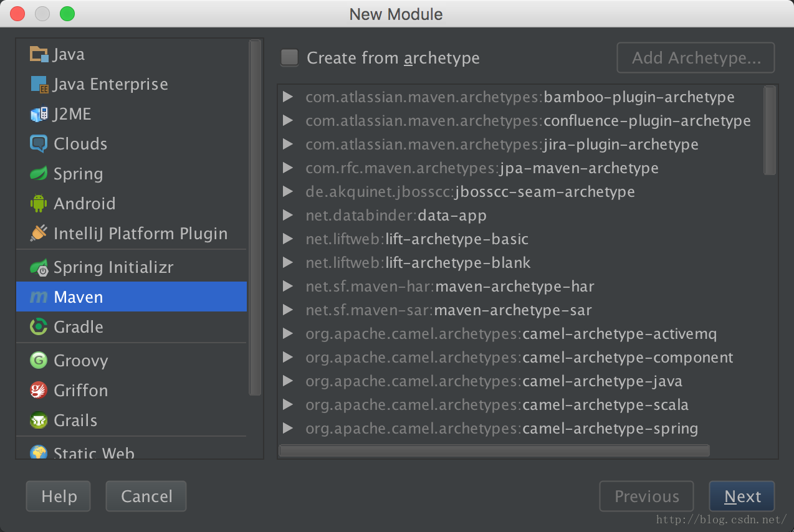Image resolution: width=794 pixels, height=532 pixels.
Task: Select J2ME label in list
Action: (x=72, y=114)
